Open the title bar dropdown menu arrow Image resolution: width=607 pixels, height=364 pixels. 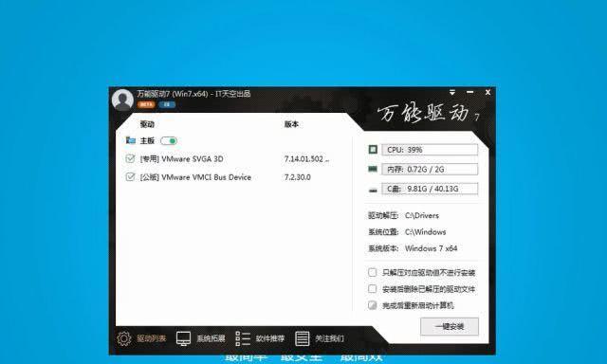tap(452, 93)
